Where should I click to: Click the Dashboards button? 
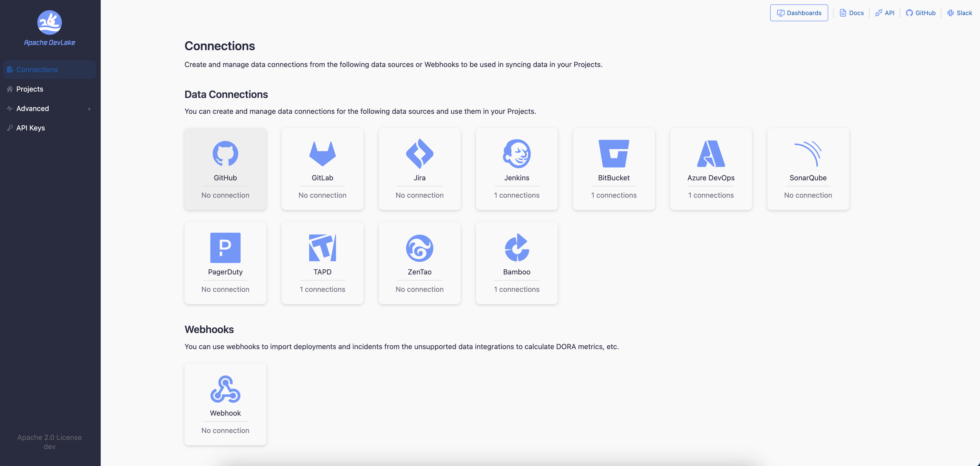[799, 13]
